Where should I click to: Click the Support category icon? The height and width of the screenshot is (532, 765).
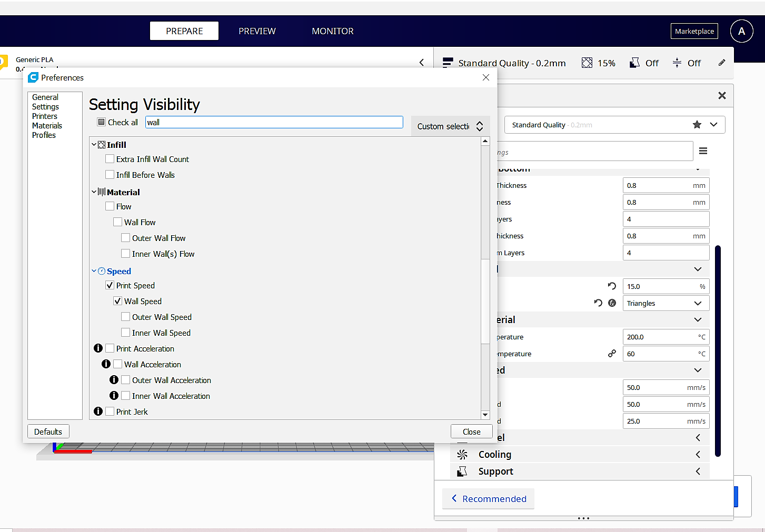tap(462, 471)
